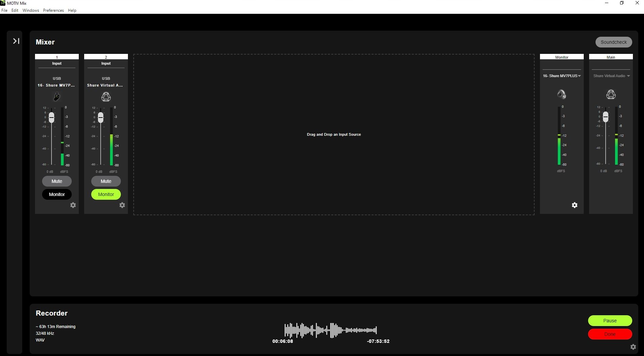
Task: Expand the collapsed sidebar panel arrow
Action: (x=16, y=41)
